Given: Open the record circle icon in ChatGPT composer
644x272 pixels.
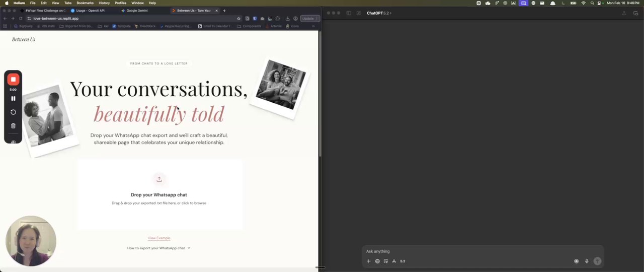Looking at the screenshot, I should pos(577,261).
